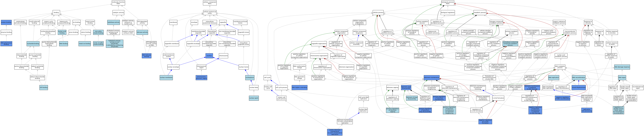Click the 'organic substance metabolic process' node
Image resolution: width=644 pixels, height=136 pixels.
[x=559, y=22]
